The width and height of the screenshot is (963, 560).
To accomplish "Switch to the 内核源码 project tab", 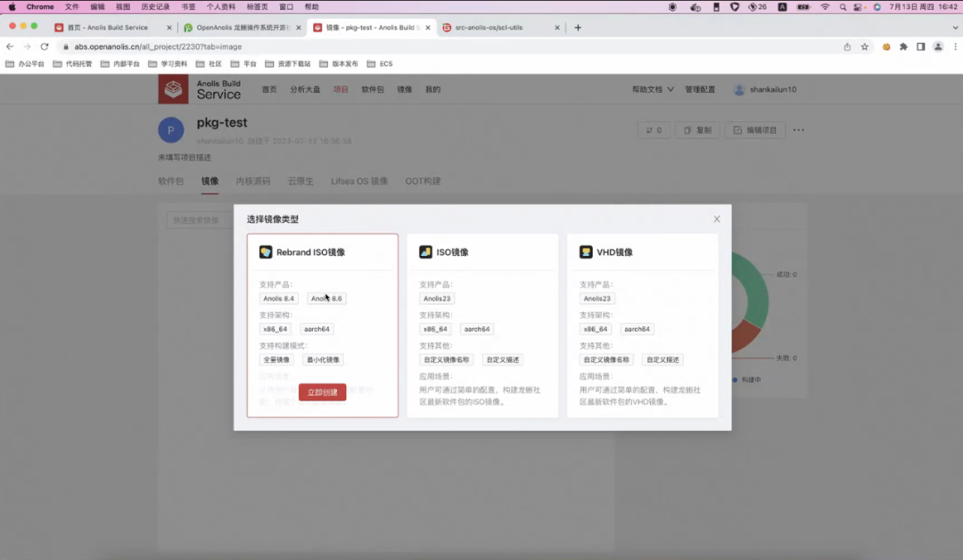I will coord(253,181).
